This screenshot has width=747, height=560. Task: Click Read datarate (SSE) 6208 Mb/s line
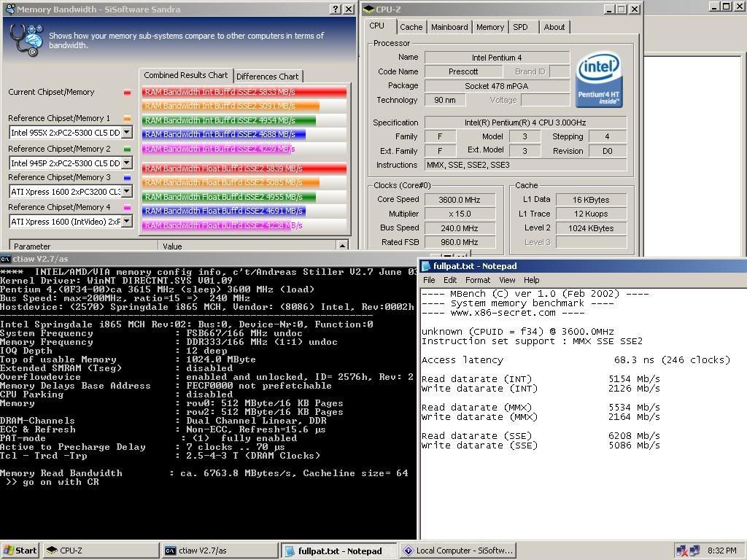point(541,436)
